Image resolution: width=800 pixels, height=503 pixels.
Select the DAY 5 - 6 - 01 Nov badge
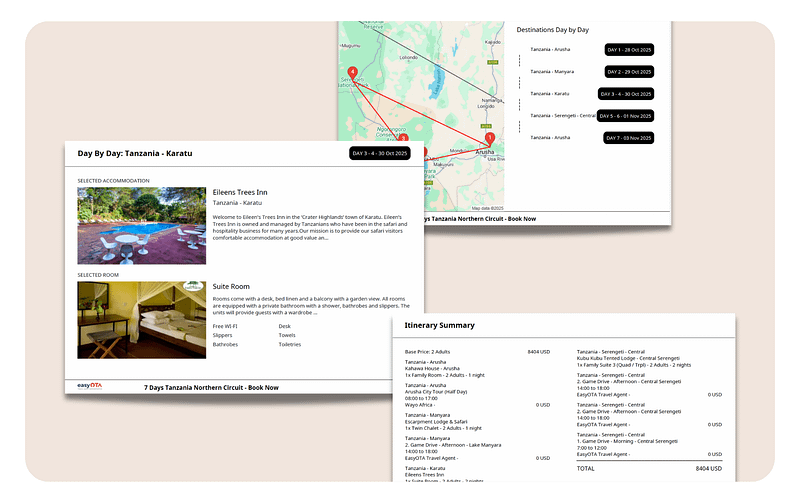625,115
